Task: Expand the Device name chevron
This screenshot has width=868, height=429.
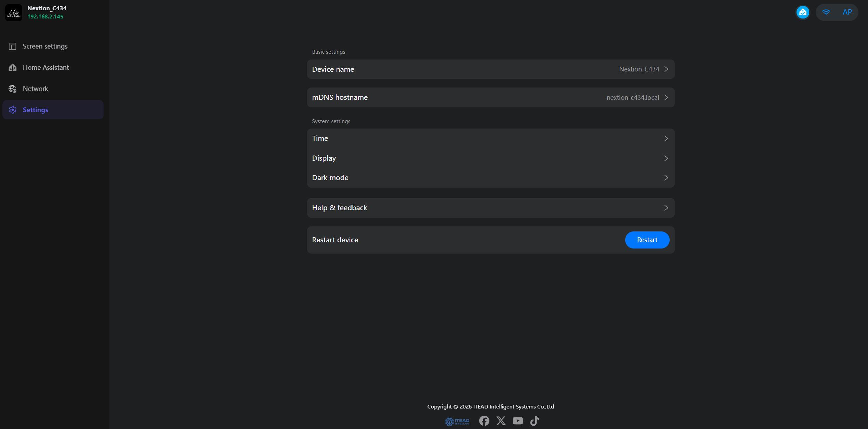Action: (x=666, y=69)
